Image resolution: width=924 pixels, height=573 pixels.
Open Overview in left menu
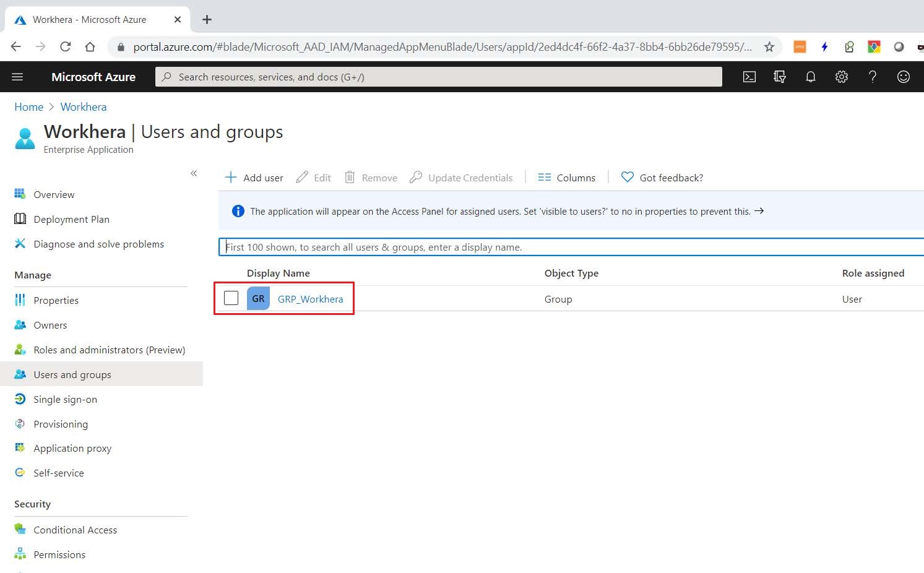pos(54,194)
